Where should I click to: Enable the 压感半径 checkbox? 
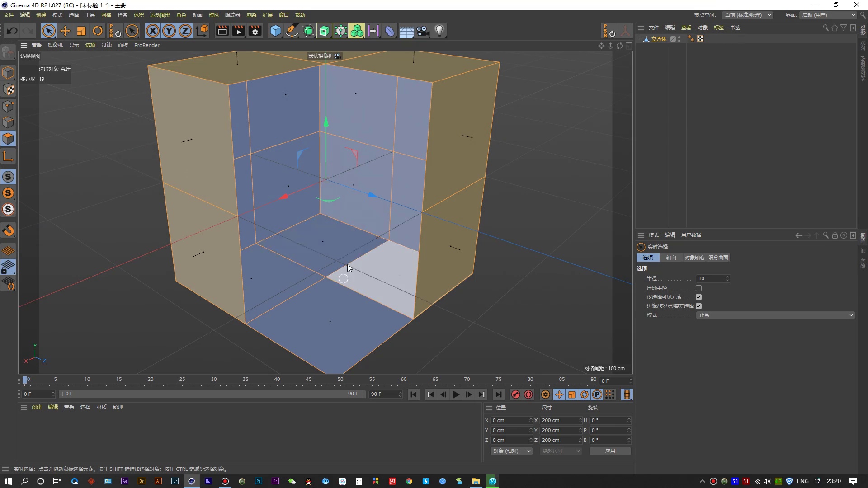click(698, 288)
